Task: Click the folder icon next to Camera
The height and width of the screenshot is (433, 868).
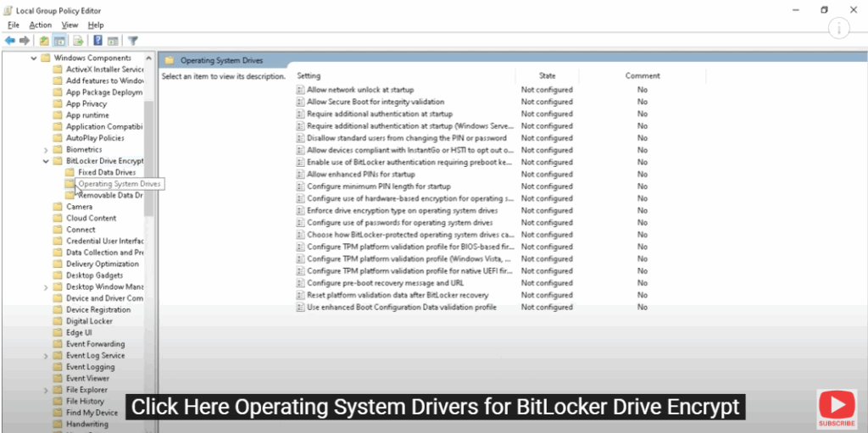Action: 58,207
